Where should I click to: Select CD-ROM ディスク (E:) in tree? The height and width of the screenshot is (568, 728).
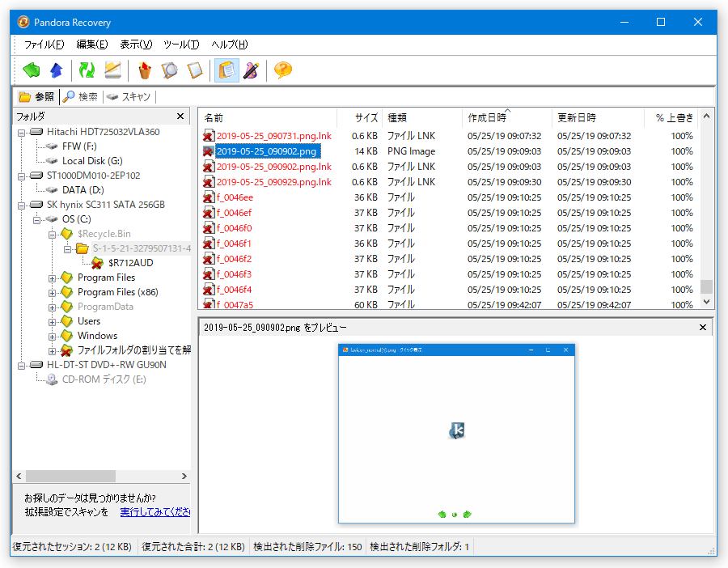tap(104, 379)
